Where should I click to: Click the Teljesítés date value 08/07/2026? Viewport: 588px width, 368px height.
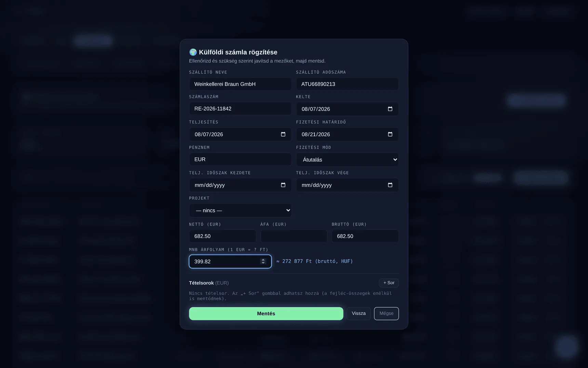209,134
